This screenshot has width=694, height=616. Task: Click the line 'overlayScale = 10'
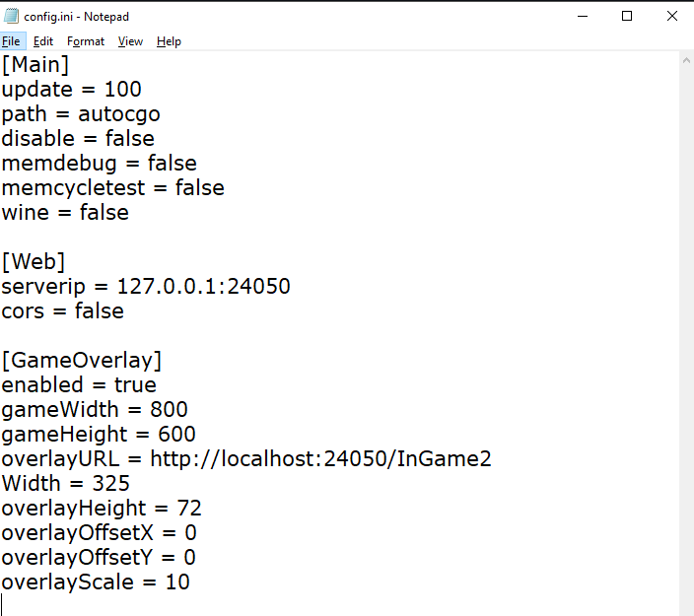[96, 582]
